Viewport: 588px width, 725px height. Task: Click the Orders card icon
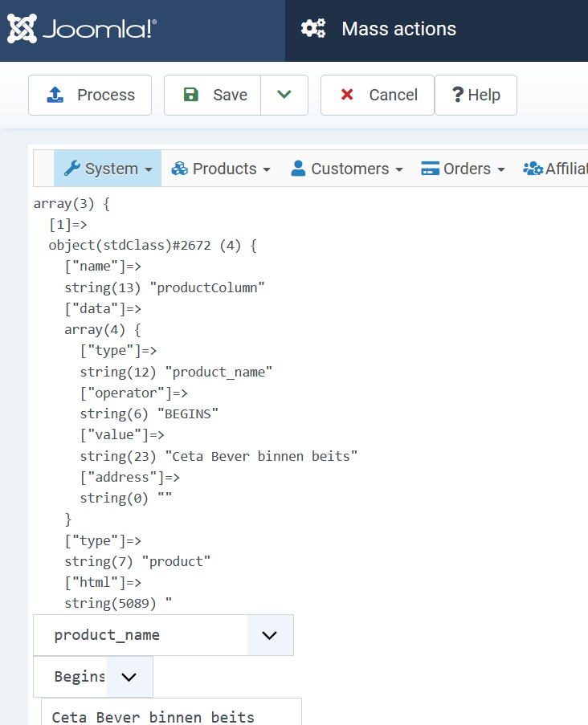point(431,169)
